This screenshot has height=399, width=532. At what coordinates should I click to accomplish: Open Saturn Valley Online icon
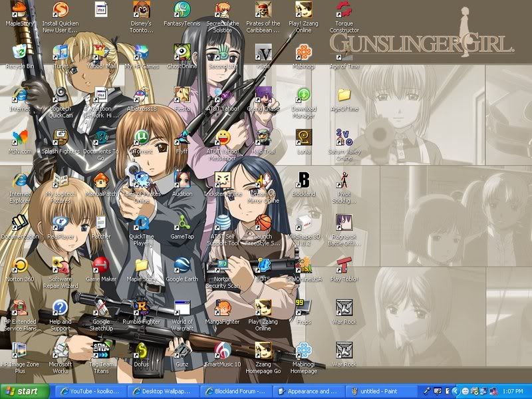[x=344, y=138]
